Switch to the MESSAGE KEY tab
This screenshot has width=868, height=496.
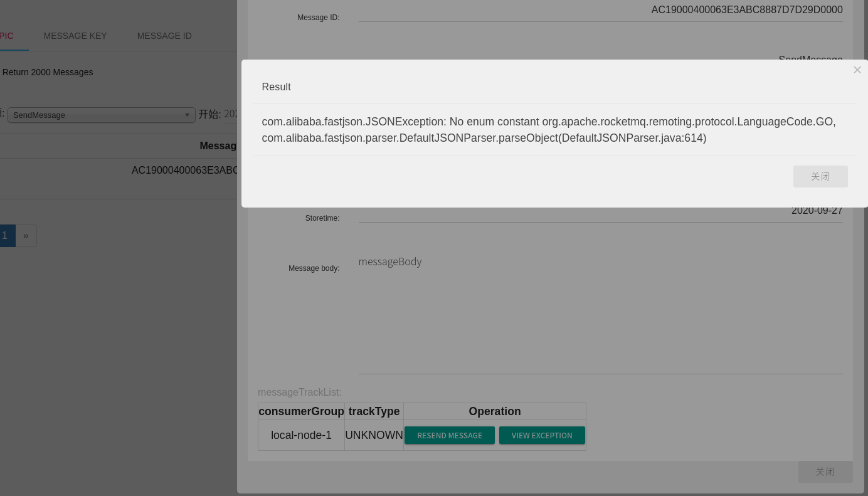(75, 36)
